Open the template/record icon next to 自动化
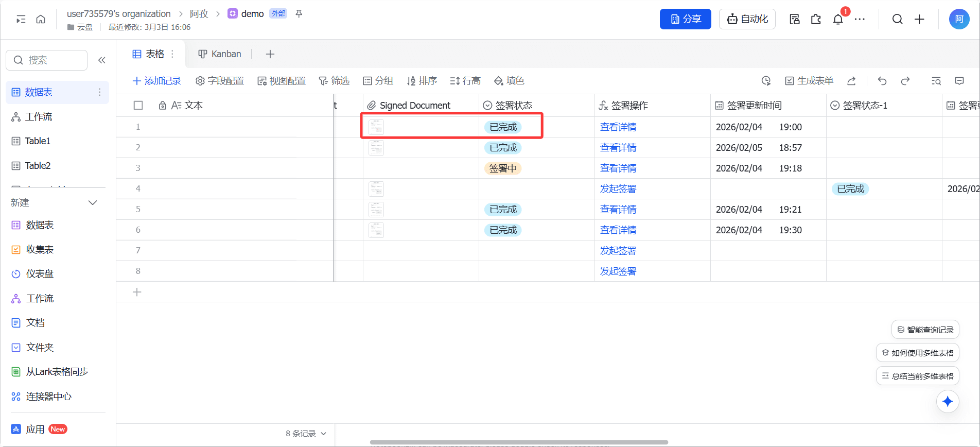 point(794,19)
